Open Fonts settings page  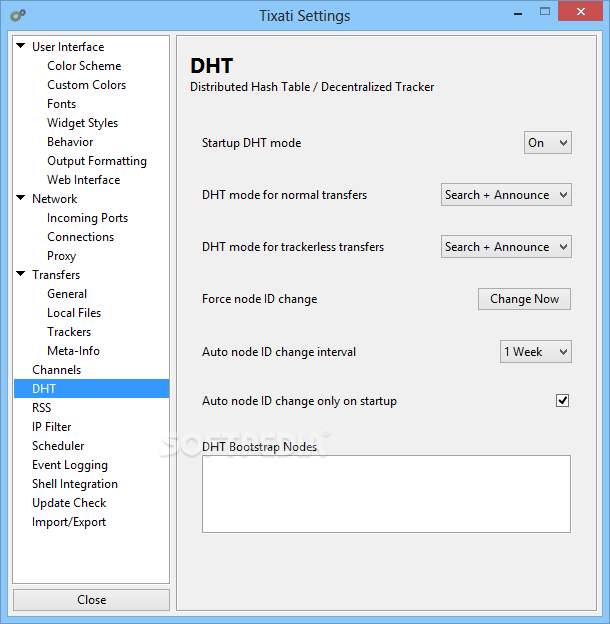pos(61,104)
